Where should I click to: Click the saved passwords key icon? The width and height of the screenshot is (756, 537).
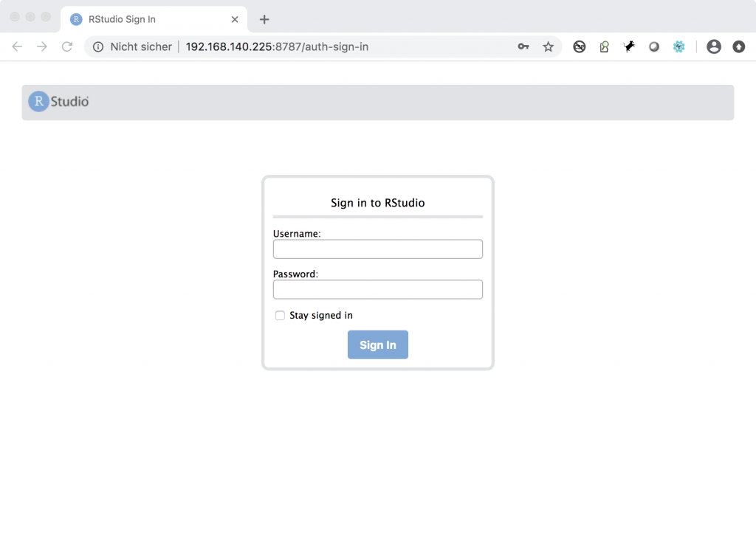pos(523,46)
